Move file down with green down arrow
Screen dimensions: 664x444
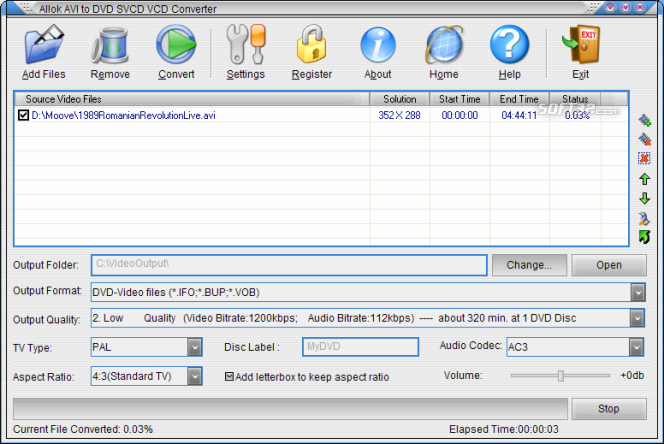click(645, 198)
